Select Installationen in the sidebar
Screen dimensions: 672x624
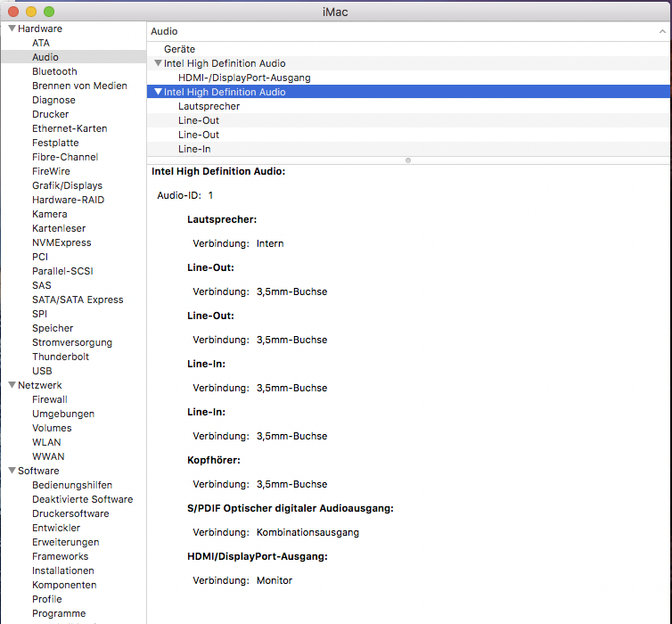[63, 571]
